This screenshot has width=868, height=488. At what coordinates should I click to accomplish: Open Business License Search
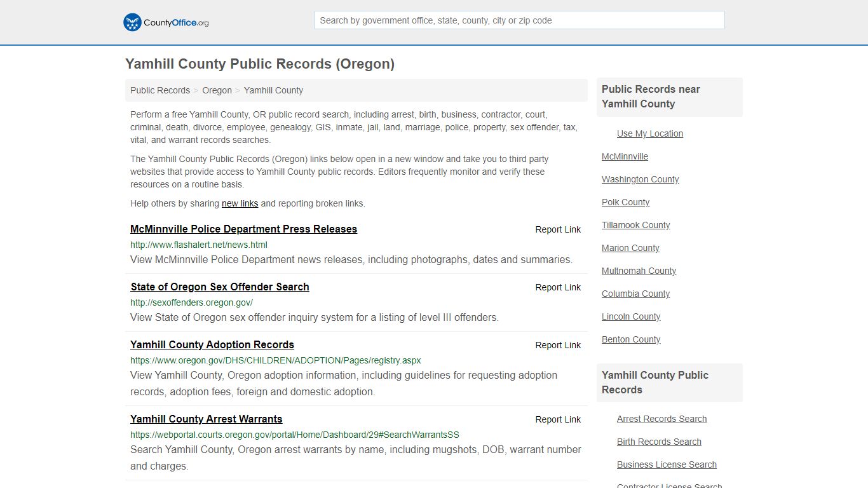coord(667,464)
